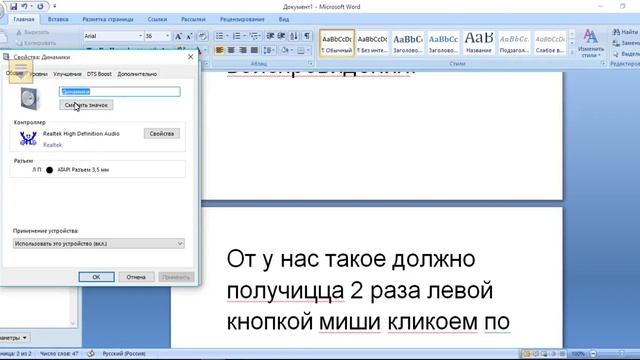
Task: Align text right
Action: [243, 50]
